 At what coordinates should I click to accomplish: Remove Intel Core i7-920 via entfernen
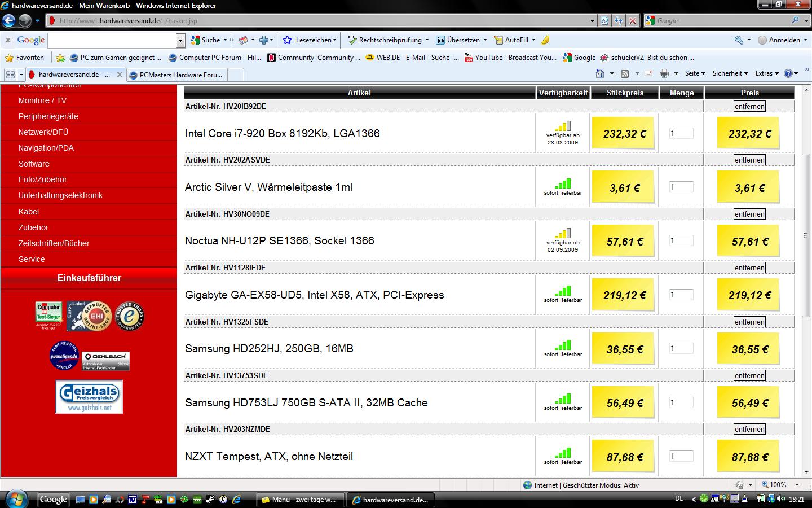(x=749, y=106)
